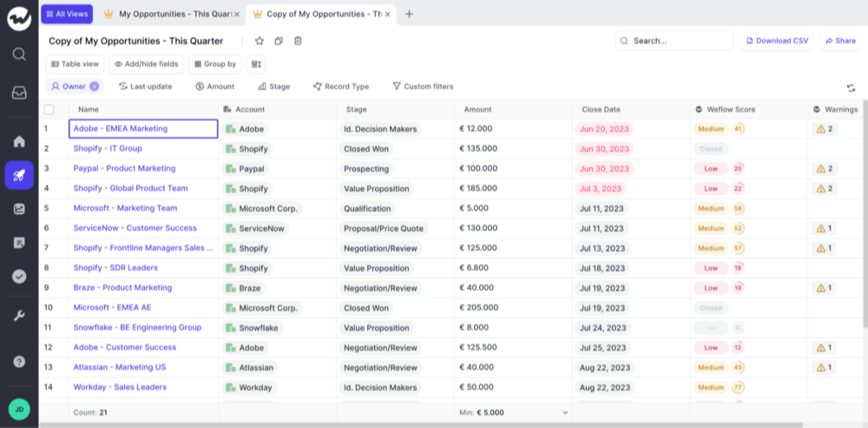Open All Views

(67, 15)
